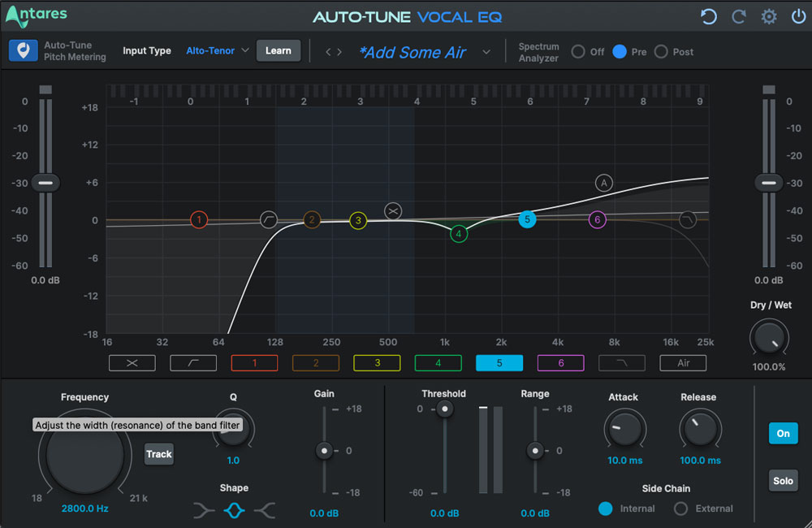This screenshot has height=528, width=812.
Task: Select band 6 tab
Action: [561, 363]
